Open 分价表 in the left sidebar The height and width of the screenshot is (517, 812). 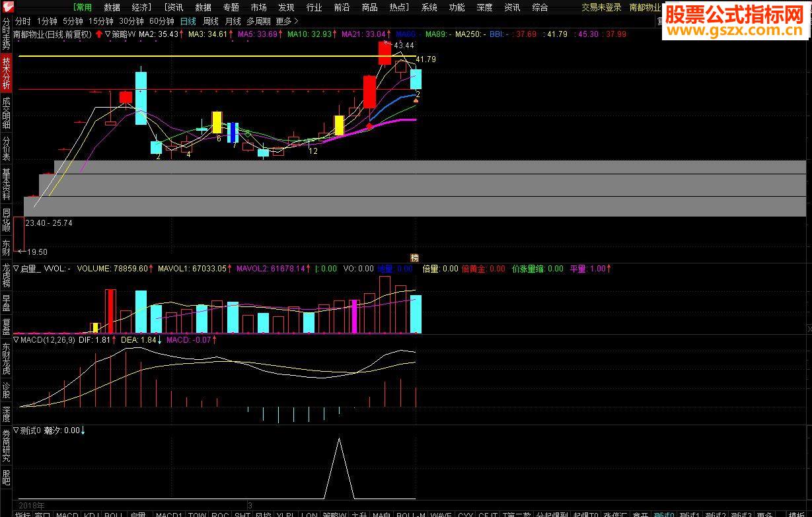6,149
